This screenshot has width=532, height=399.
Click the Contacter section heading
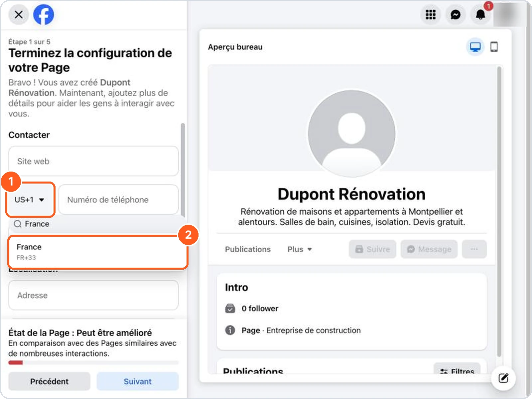pyautogui.click(x=29, y=135)
